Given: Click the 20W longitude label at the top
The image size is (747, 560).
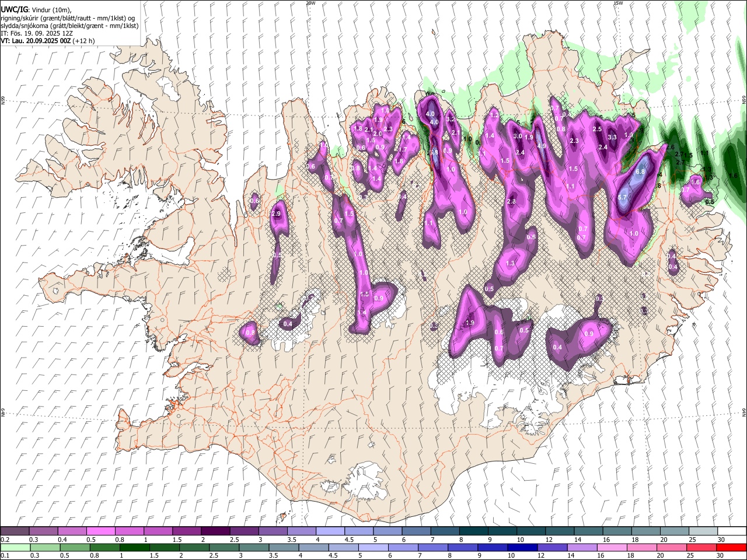Looking at the screenshot, I should (x=310, y=3).
